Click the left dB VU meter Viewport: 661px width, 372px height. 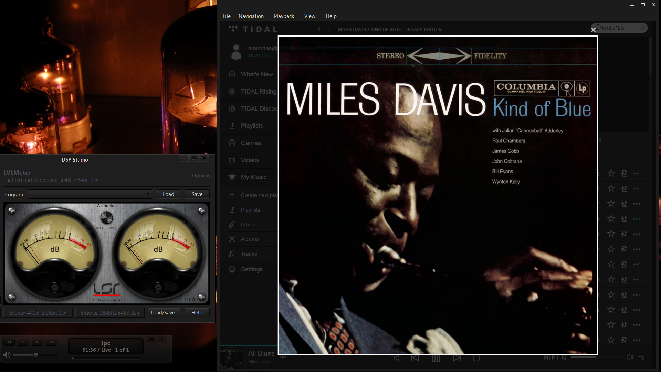click(55, 253)
